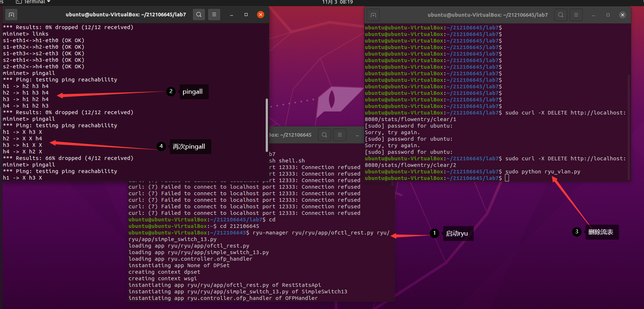Click the search icon in the right terminal

(x=561, y=15)
